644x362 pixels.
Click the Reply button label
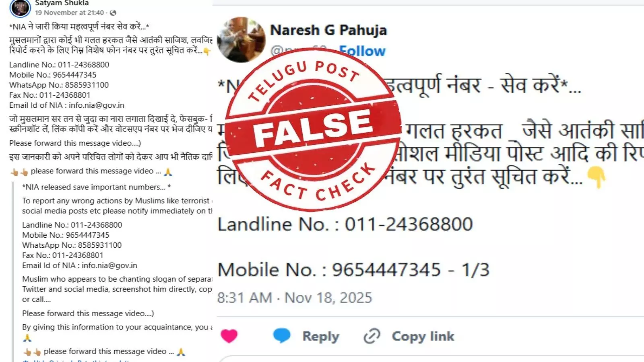[320, 336]
